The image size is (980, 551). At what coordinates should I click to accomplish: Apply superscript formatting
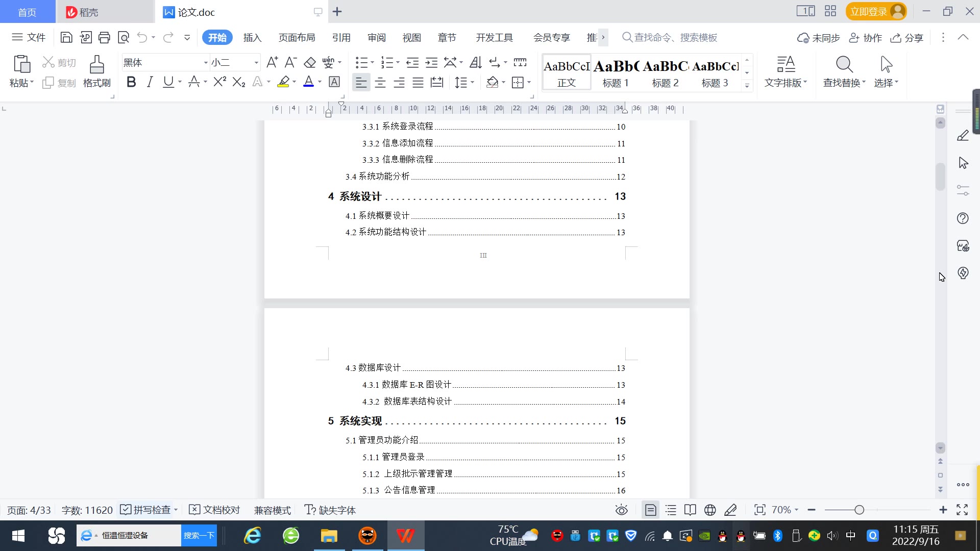pos(220,82)
